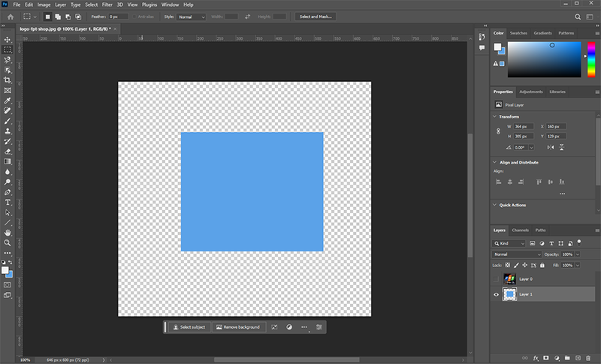
Task: Select the Hand tool
Action: (8, 233)
